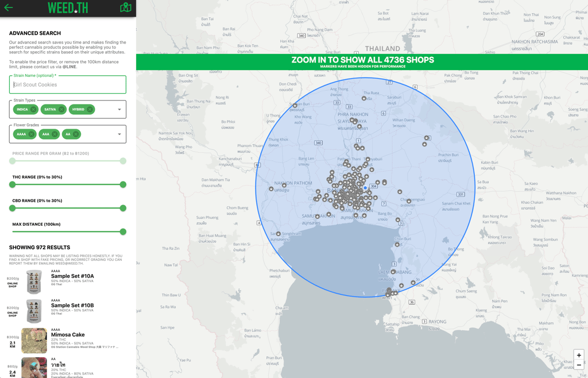The image size is (588, 378).
Task: Click the Zoom In To Show All Shops banner
Action: click(362, 62)
